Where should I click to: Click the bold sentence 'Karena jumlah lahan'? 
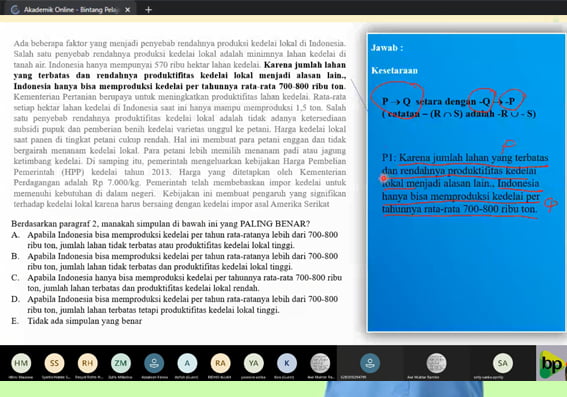[180, 76]
